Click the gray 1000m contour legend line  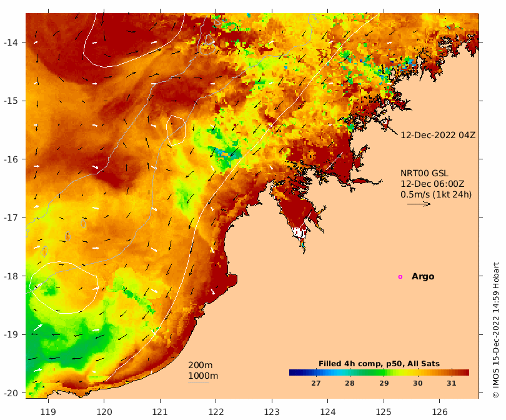[x=199, y=383]
